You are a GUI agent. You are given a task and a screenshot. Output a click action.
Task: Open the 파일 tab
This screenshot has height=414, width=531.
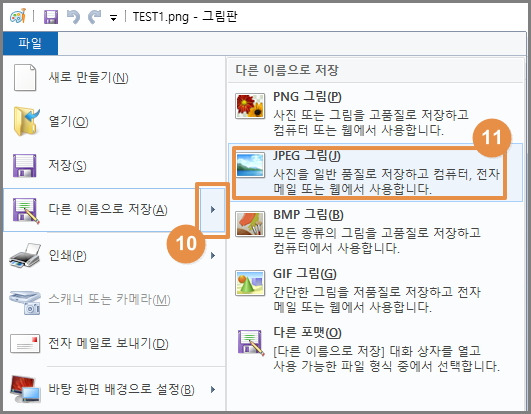30,43
